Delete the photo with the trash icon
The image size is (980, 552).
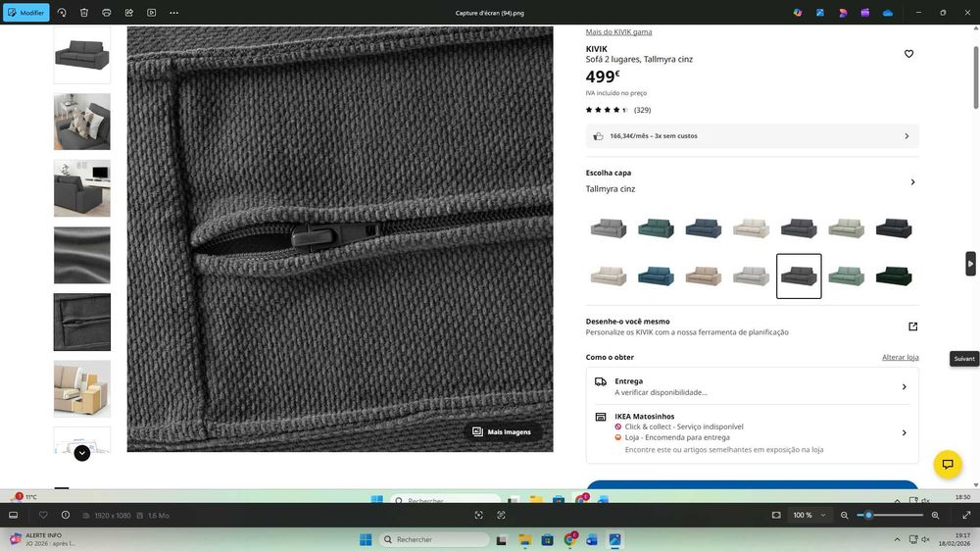pos(84,13)
